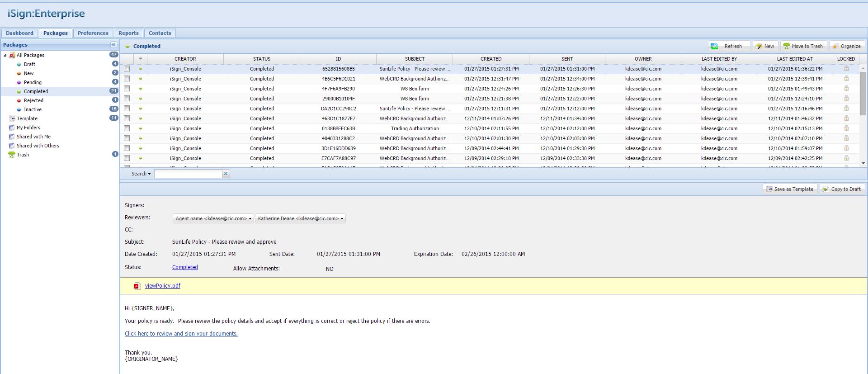Click the My Folders icon
This screenshot has width=868, height=374.
tap(12, 128)
